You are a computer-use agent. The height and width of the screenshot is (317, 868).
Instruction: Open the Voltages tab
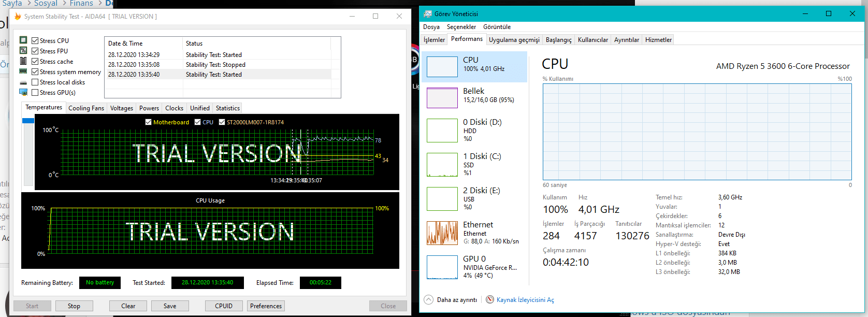[x=122, y=108]
